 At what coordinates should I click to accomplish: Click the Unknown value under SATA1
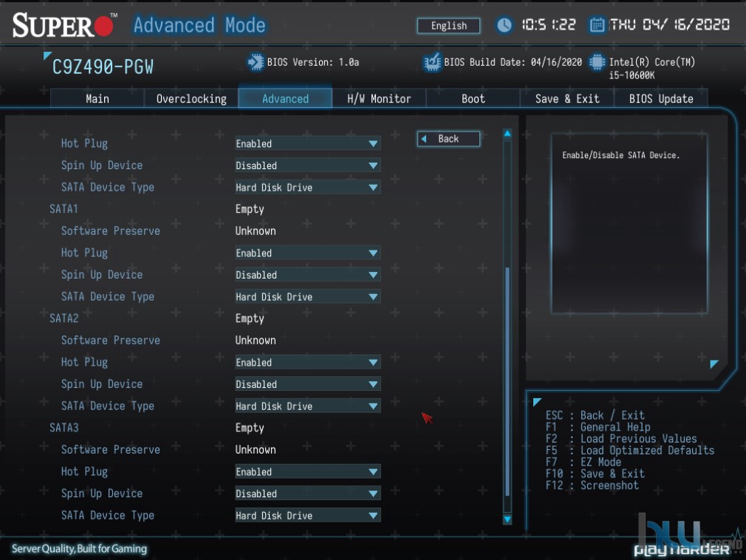[x=256, y=231]
